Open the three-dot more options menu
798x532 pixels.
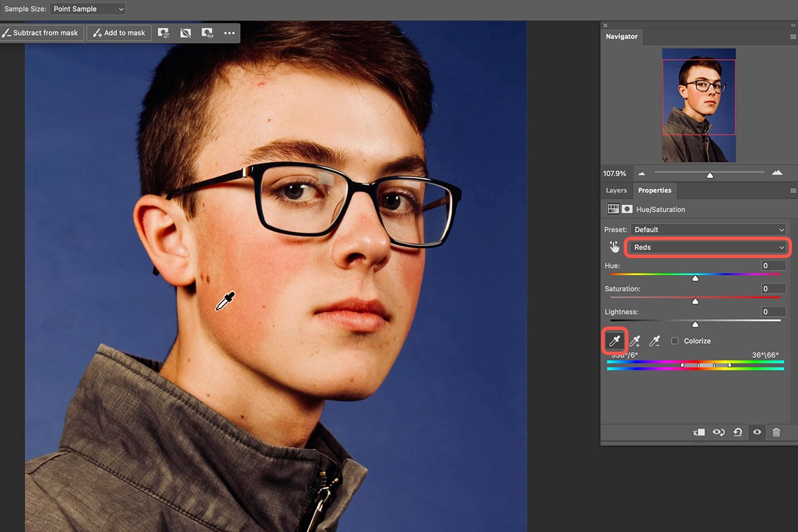[229, 33]
